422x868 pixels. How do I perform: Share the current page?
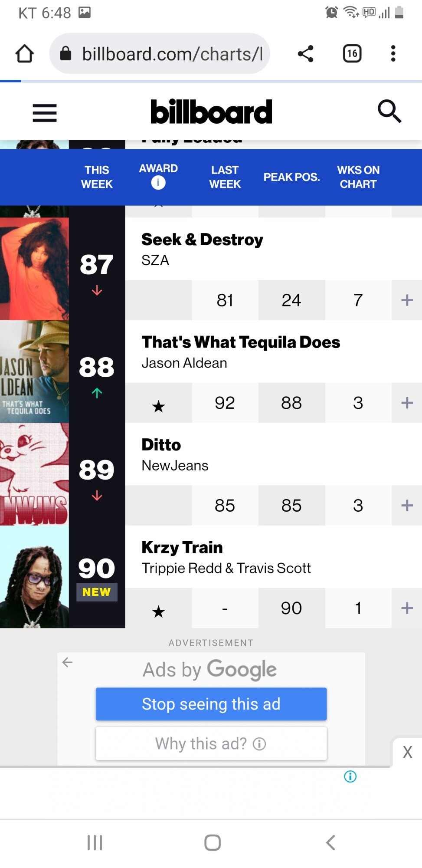(x=306, y=54)
